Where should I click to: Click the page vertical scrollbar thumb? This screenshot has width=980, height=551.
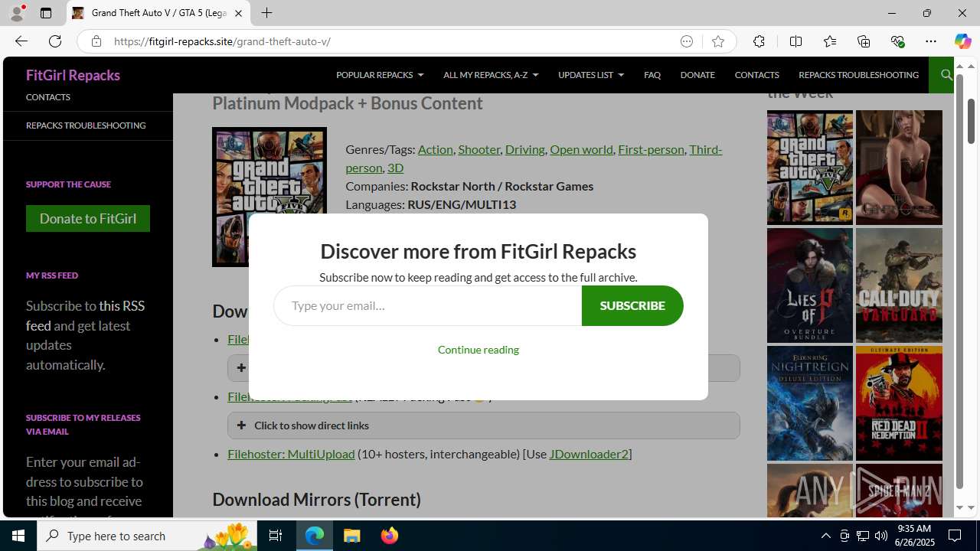pyautogui.click(x=971, y=121)
